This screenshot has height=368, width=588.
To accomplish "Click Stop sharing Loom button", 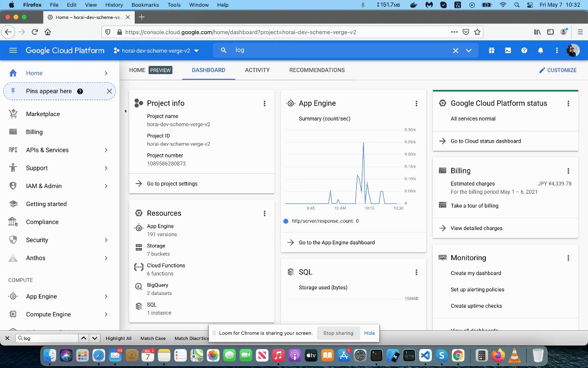I will (338, 333).
